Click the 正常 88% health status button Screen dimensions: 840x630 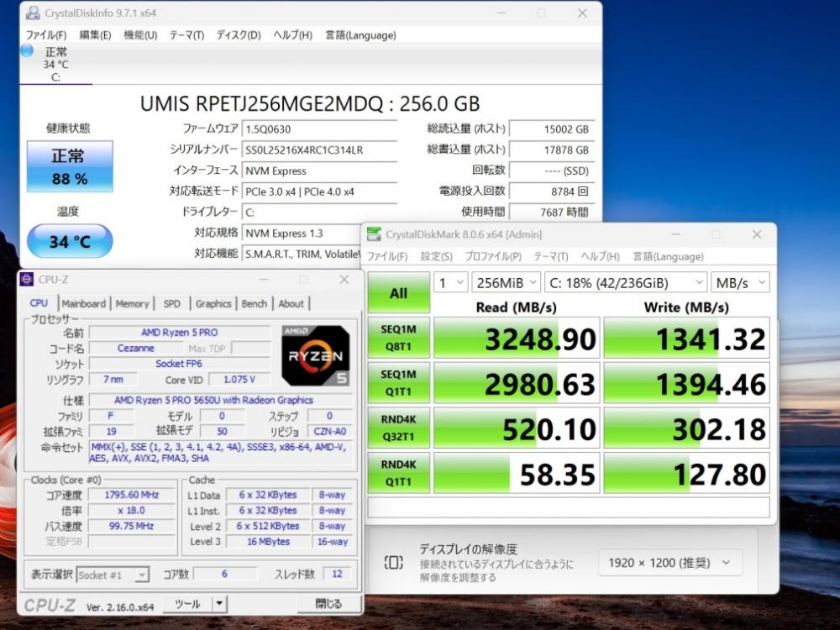pos(70,166)
